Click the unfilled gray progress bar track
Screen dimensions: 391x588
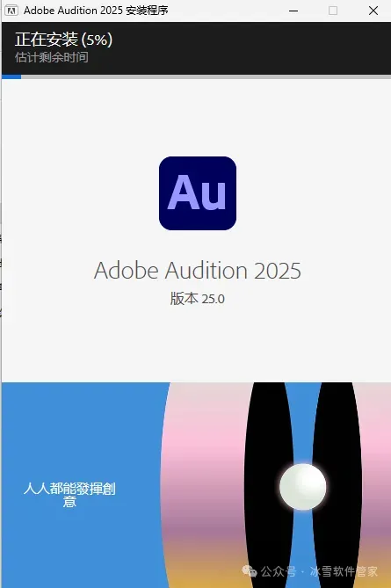[206, 76]
